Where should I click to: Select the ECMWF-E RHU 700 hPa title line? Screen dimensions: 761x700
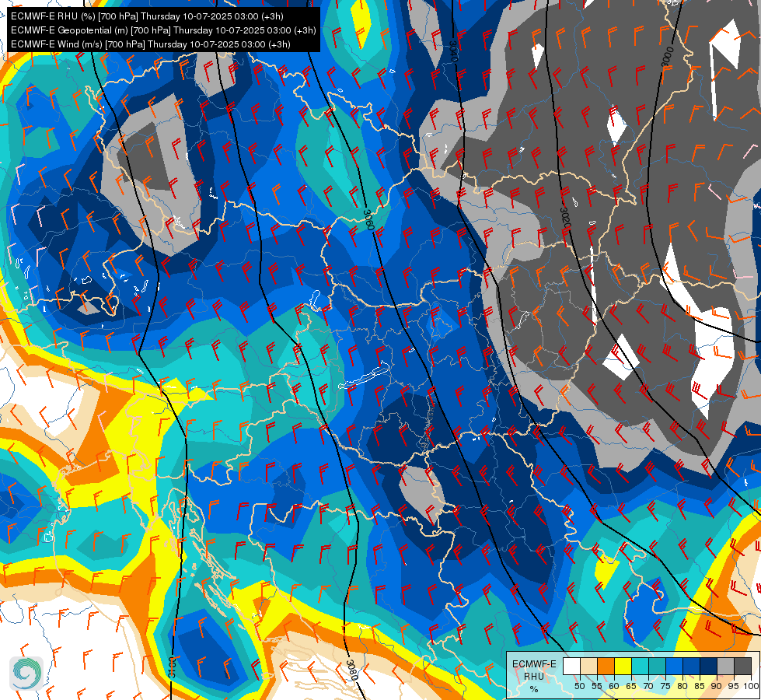pos(147,16)
